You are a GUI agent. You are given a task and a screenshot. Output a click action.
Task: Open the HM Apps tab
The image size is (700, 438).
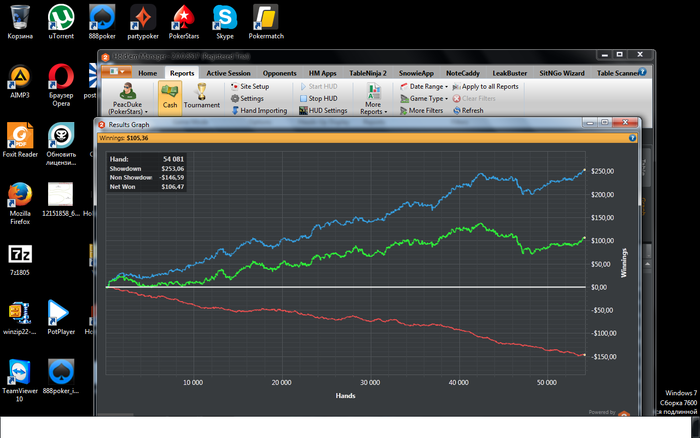tap(322, 73)
